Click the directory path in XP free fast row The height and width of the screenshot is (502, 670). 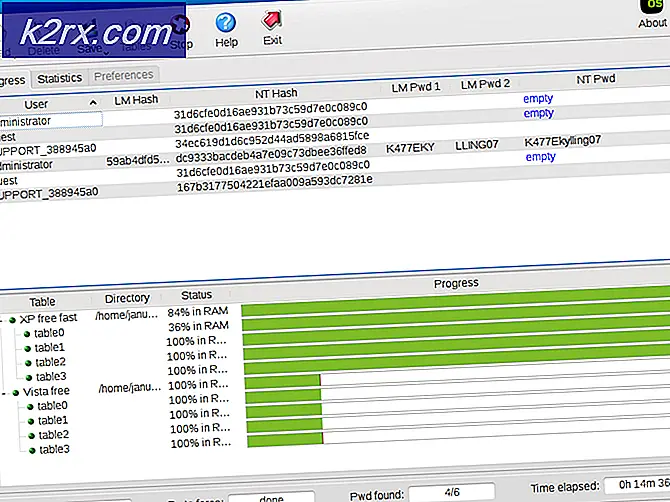(126, 315)
